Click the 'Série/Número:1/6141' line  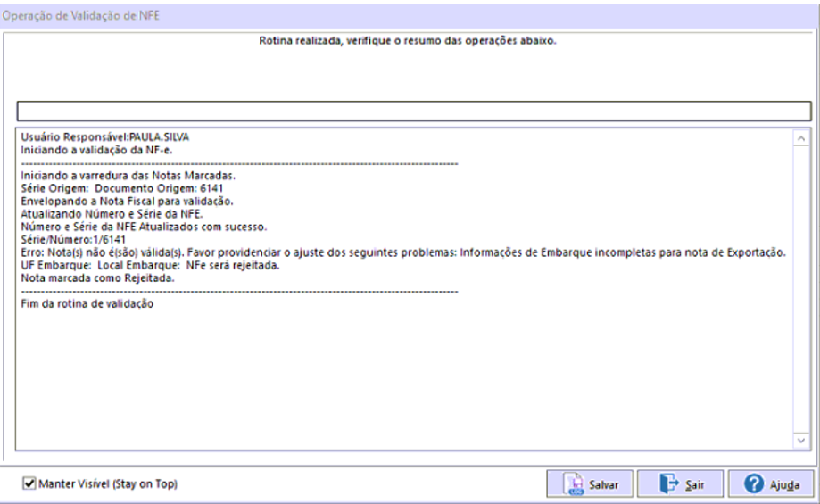pyautogui.click(x=73, y=239)
